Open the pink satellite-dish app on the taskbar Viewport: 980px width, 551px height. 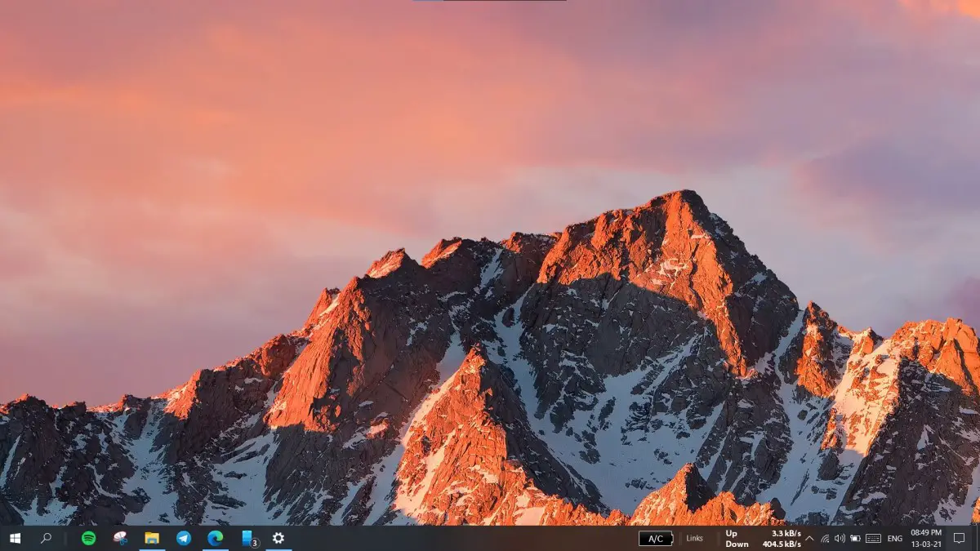click(119, 538)
